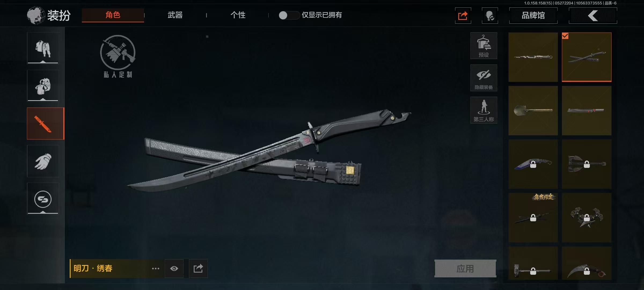Expand the link-chain category at sidebar bottom
This screenshot has height=290, width=644.
click(x=43, y=199)
